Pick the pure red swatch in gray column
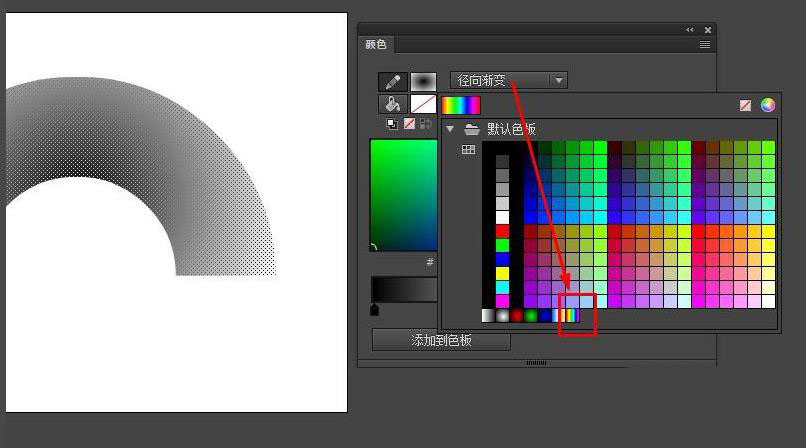The image size is (806, 448). tap(502, 231)
